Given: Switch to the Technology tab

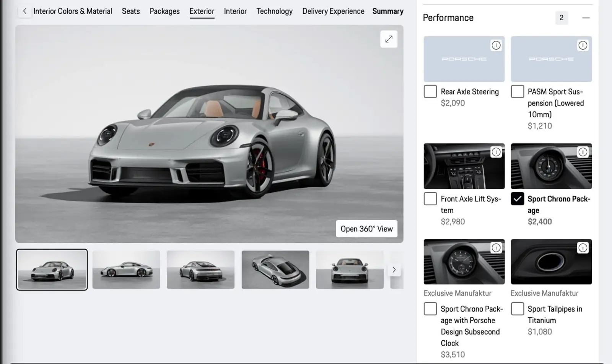Looking at the screenshot, I should point(274,11).
